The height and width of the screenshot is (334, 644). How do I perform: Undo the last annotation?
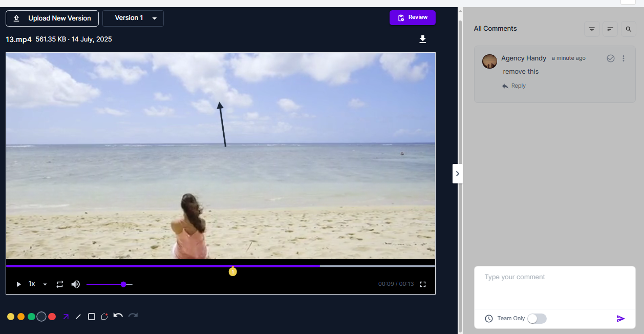point(118,316)
